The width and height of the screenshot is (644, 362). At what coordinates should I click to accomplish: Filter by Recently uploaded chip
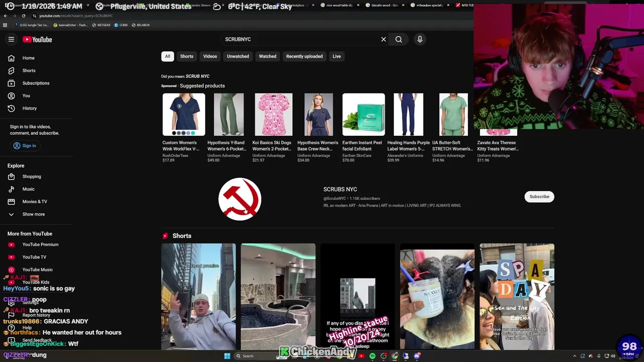pyautogui.click(x=304, y=56)
